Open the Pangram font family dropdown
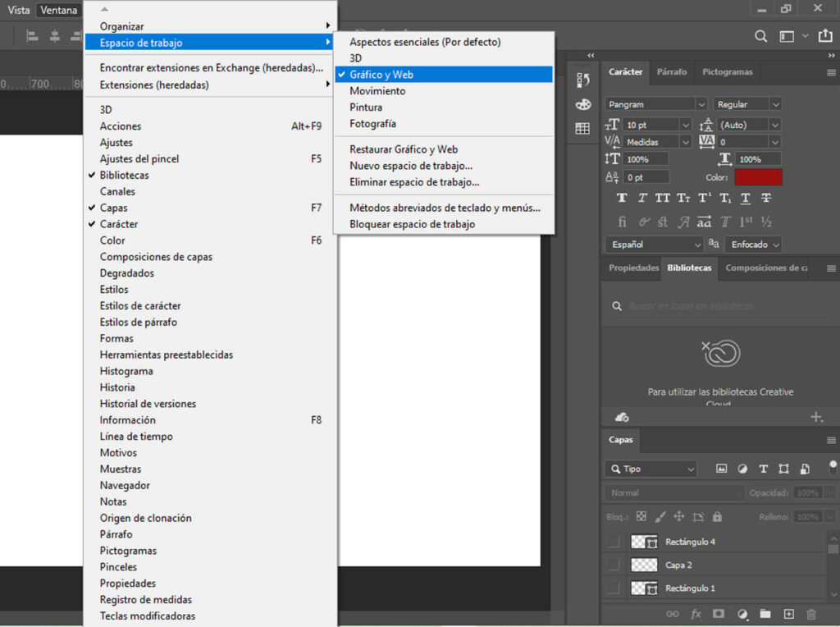The image size is (840, 627). click(654, 103)
